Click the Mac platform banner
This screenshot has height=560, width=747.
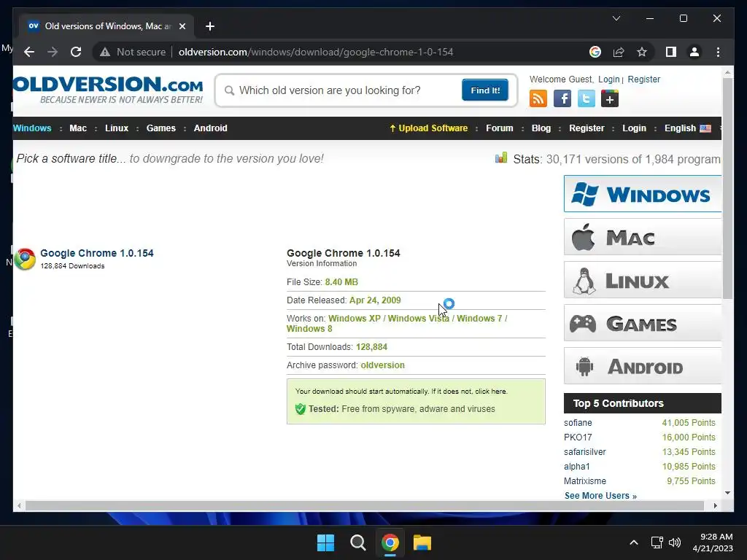(x=642, y=237)
